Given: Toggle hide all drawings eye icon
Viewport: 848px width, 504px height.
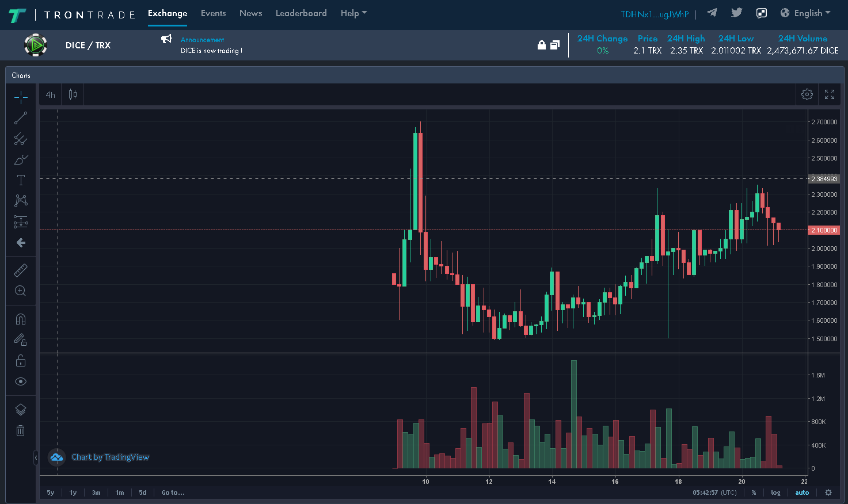Looking at the screenshot, I should pyautogui.click(x=21, y=381).
